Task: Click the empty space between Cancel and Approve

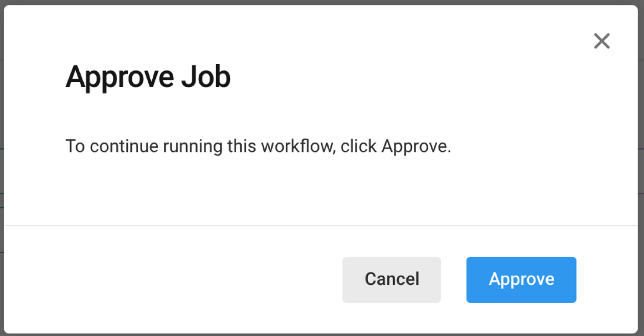Action: [x=453, y=279]
